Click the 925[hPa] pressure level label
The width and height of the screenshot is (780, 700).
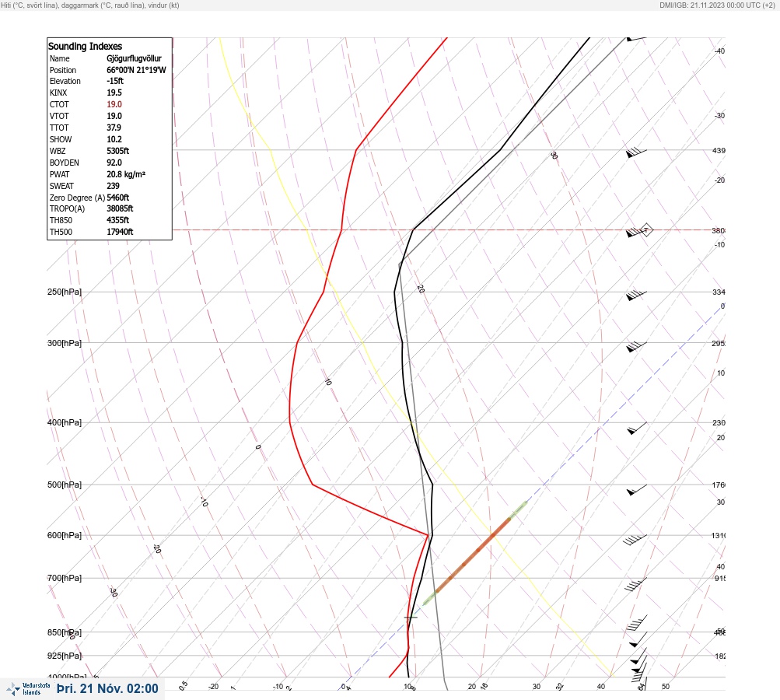tap(65, 656)
